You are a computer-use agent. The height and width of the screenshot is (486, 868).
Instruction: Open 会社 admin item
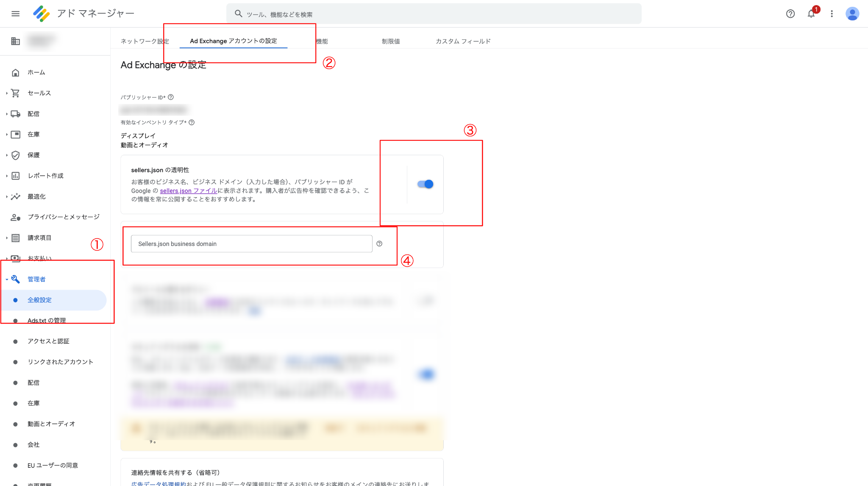point(33,444)
